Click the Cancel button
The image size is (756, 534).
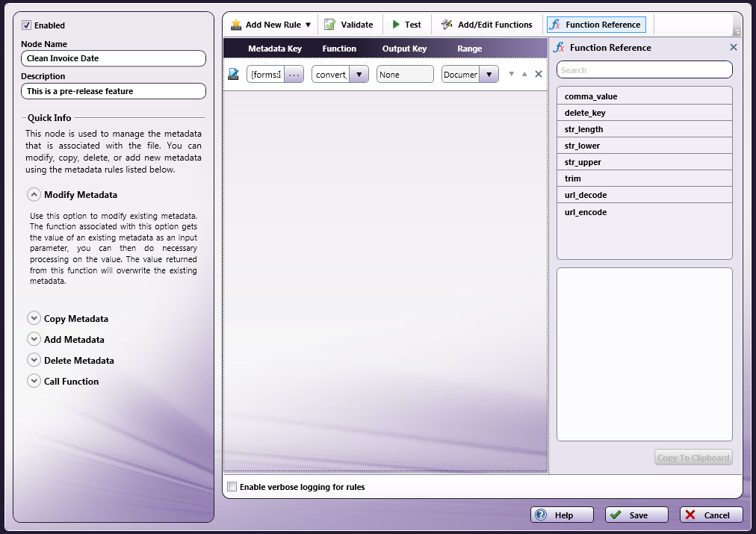[x=712, y=515]
